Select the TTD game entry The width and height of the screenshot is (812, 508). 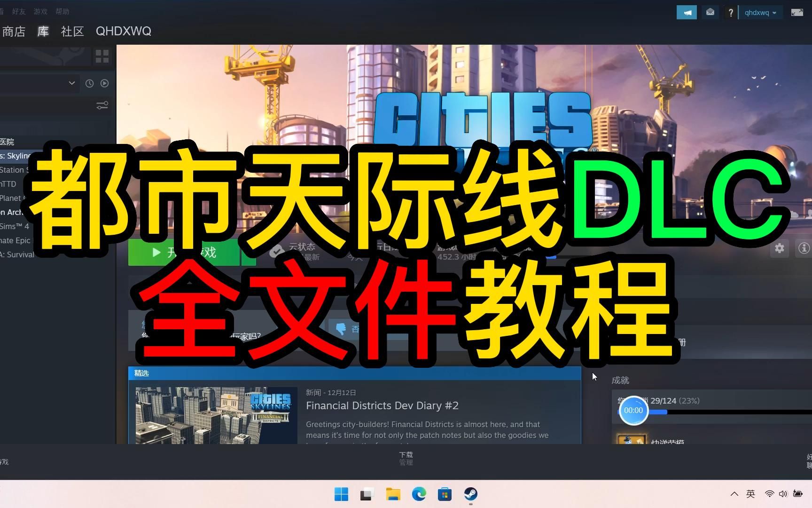(8, 184)
